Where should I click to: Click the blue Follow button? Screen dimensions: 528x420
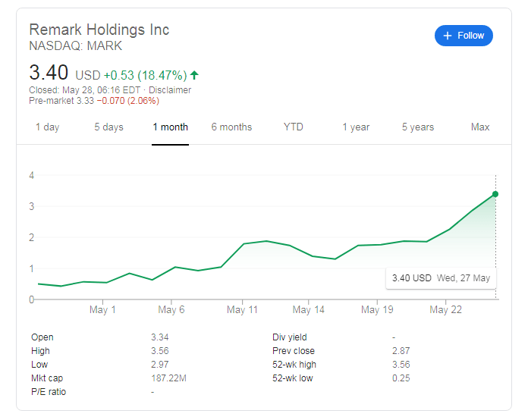click(x=464, y=36)
